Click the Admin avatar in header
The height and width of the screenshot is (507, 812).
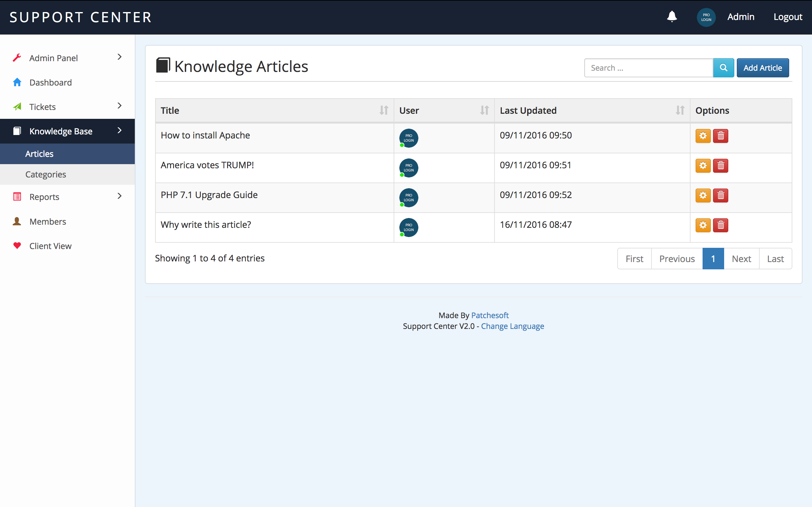click(x=706, y=17)
